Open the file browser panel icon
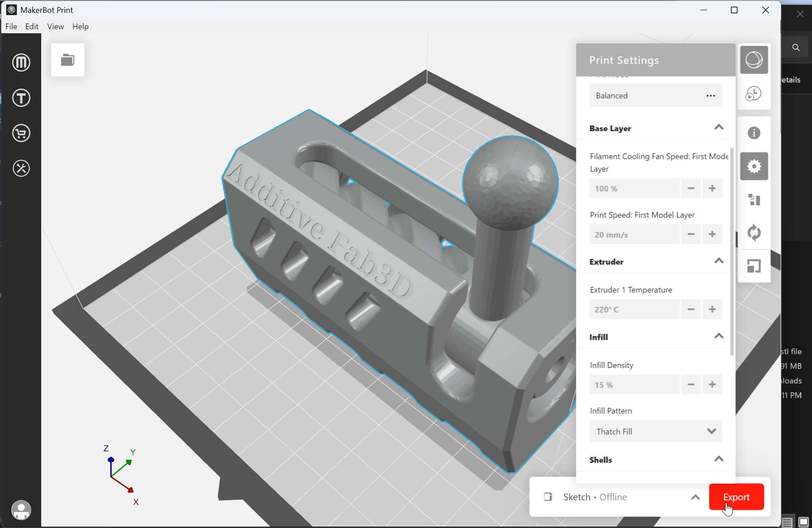This screenshot has width=812, height=528. pyautogui.click(x=67, y=59)
